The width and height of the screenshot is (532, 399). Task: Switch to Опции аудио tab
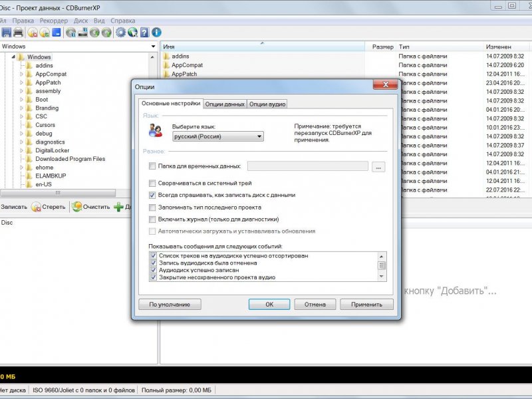click(267, 104)
